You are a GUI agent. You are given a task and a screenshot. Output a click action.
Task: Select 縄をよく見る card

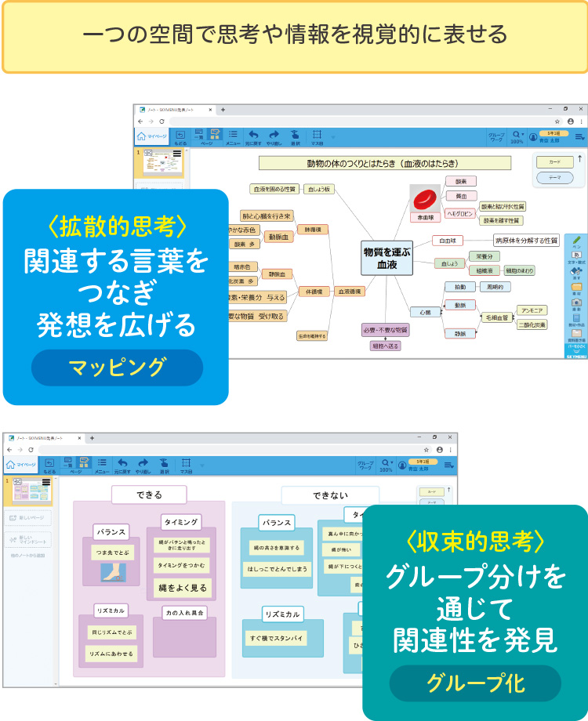(183, 588)
